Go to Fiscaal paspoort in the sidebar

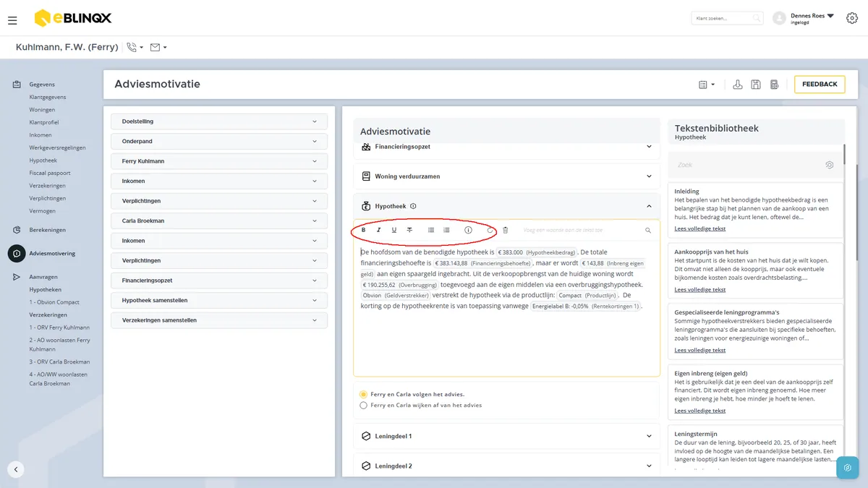pyautogui.click(x=50, y=173)
